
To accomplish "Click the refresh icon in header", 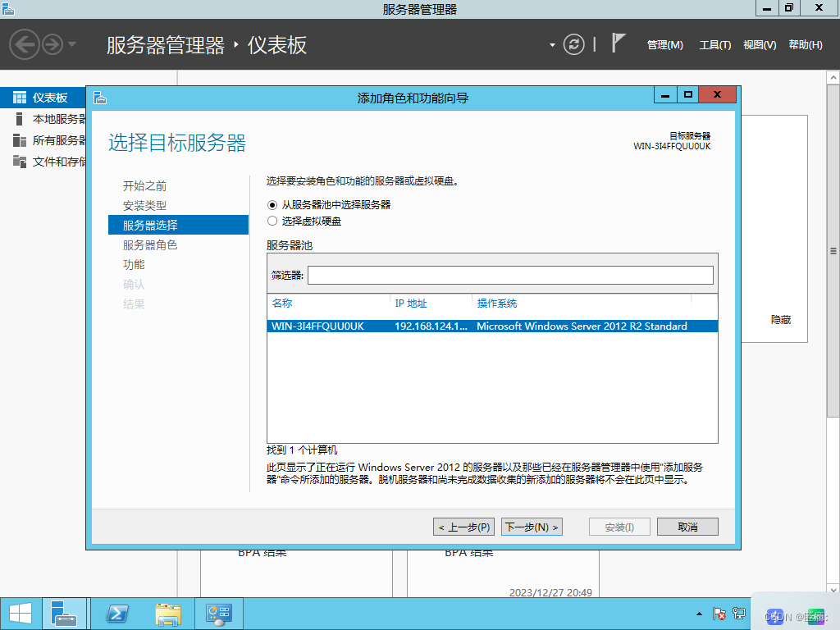I will (573, 44).
